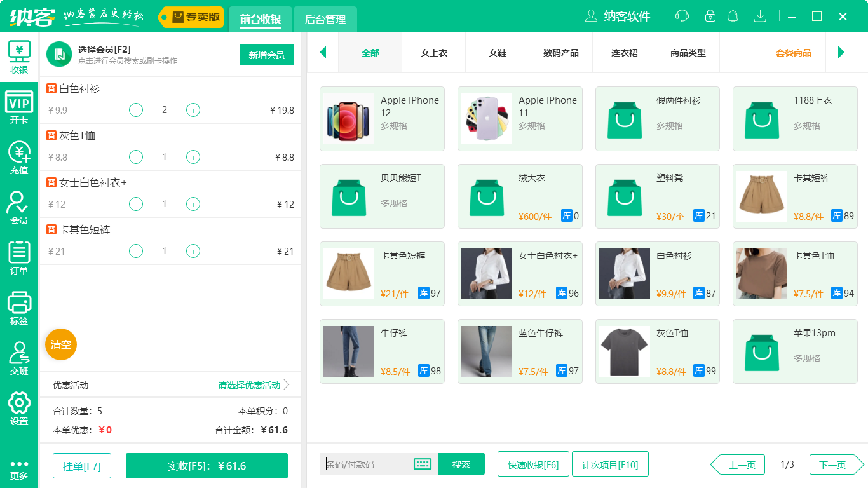Open the shift handover (交班) icon

(x=19, y=358)
